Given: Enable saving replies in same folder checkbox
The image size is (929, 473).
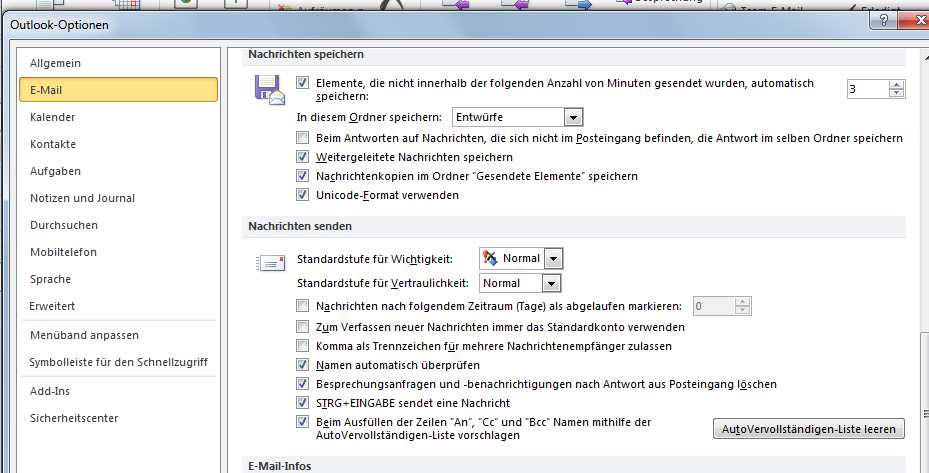Looking at the screenshot, I should [303, 138].
